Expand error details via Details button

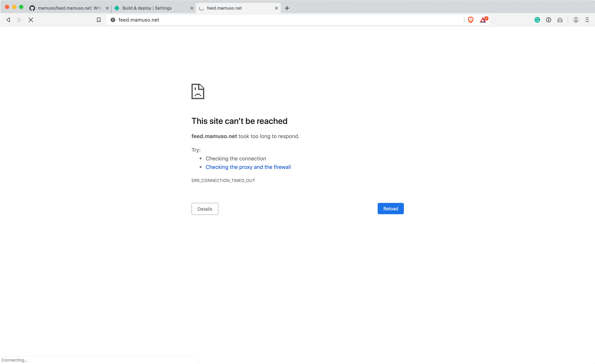click(205, 209)
